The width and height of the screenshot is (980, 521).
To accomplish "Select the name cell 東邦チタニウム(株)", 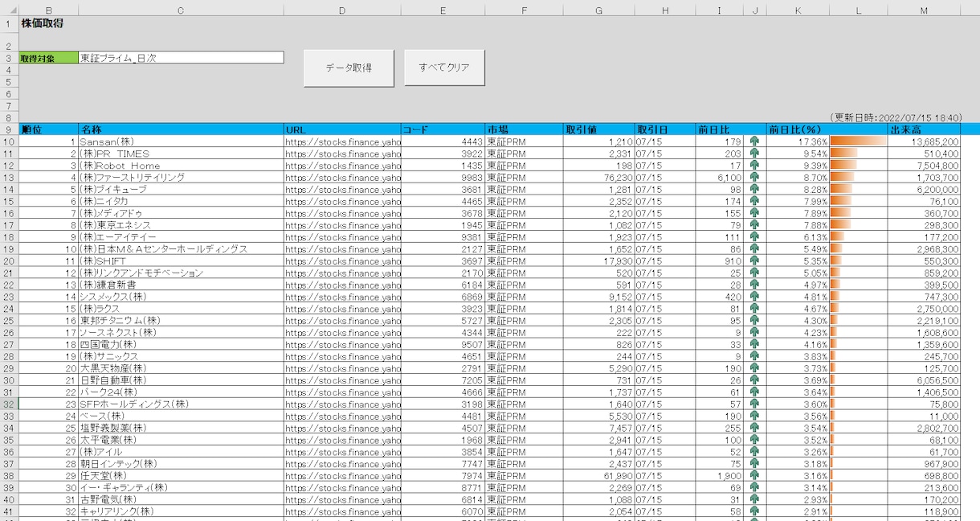I will point(181,321).
